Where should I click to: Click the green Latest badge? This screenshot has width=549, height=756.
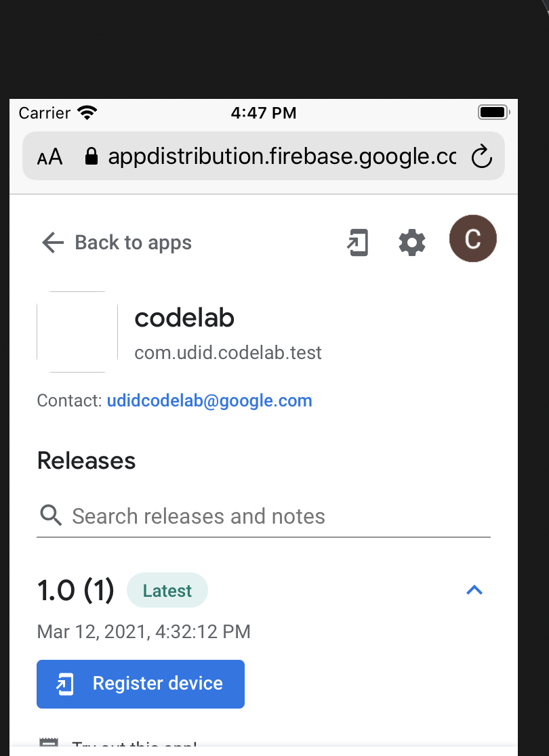[x=167, y=591]
